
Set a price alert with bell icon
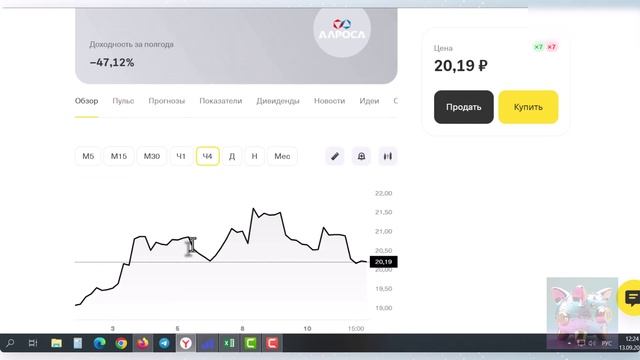[361, 156]
